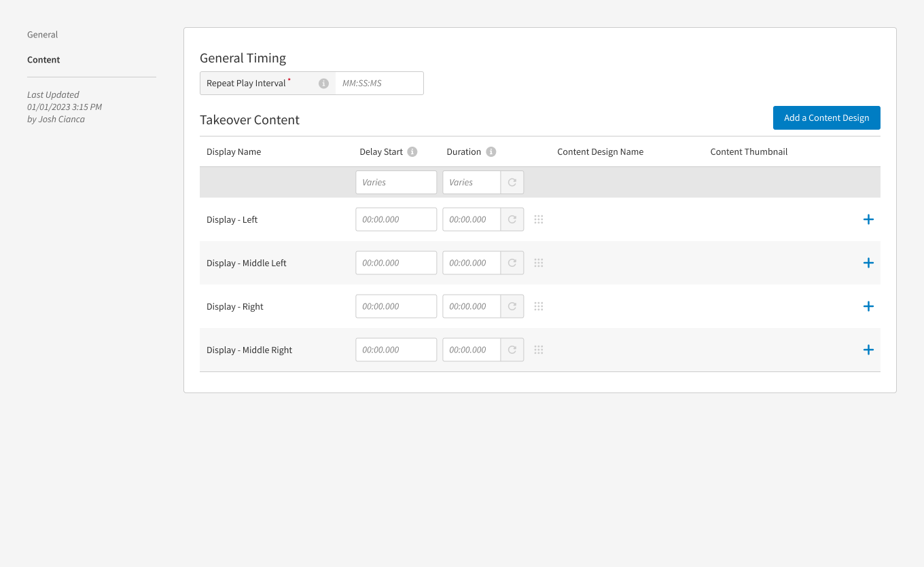Screen dimensions: 924x567
Task: Click Delay Start field for Display - Left
Action: (396, 219)
